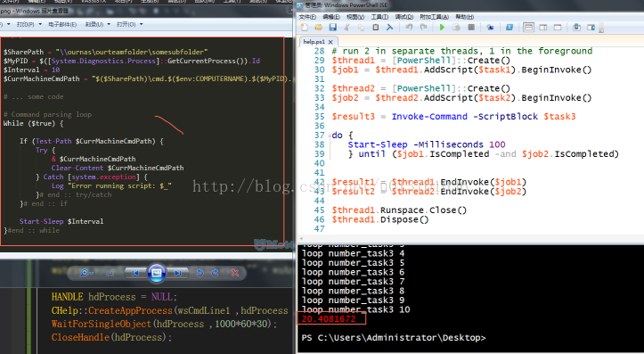Open the 附加工具(A) menu in PowerShell ISE

coord(434,17)
